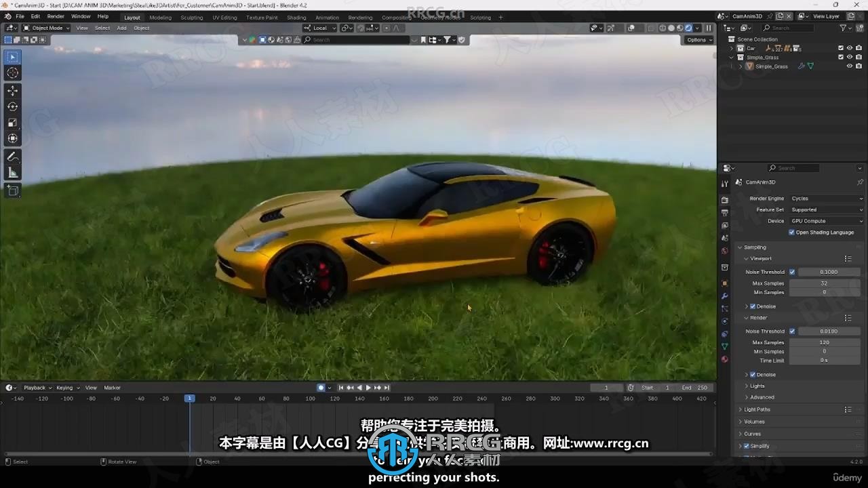Hide the Simple_Grass object eye icon
The image size is (868, 488).
pos(850,66)
